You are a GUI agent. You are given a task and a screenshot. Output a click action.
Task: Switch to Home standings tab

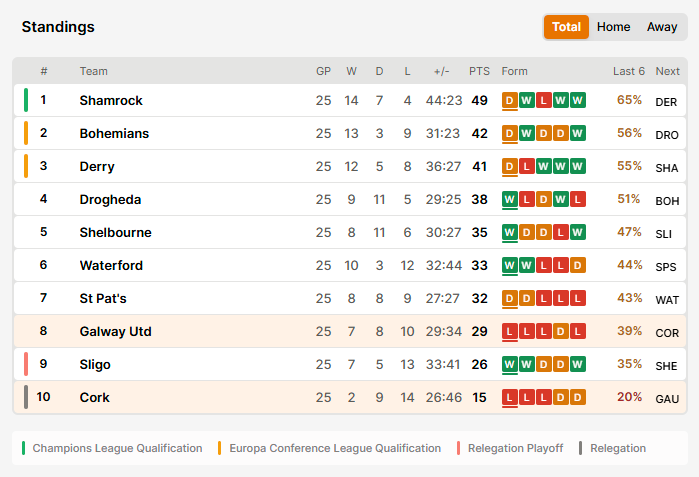[x=613, y=27]
